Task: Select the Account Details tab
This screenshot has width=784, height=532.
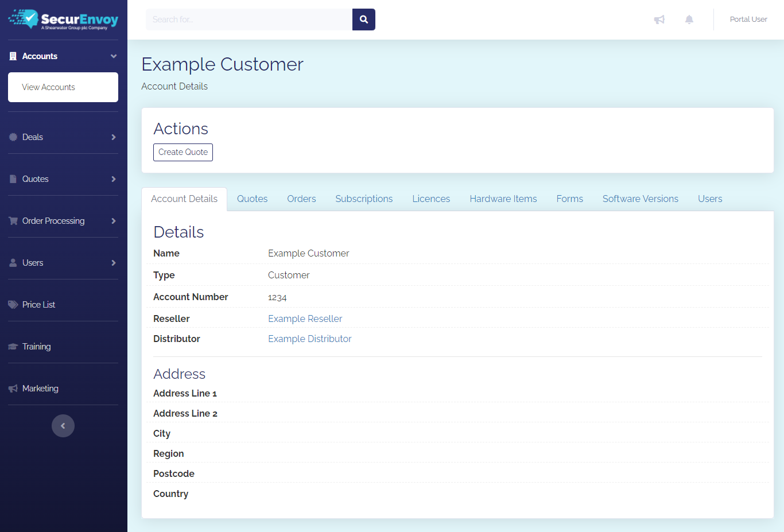Action: (184, 199)
